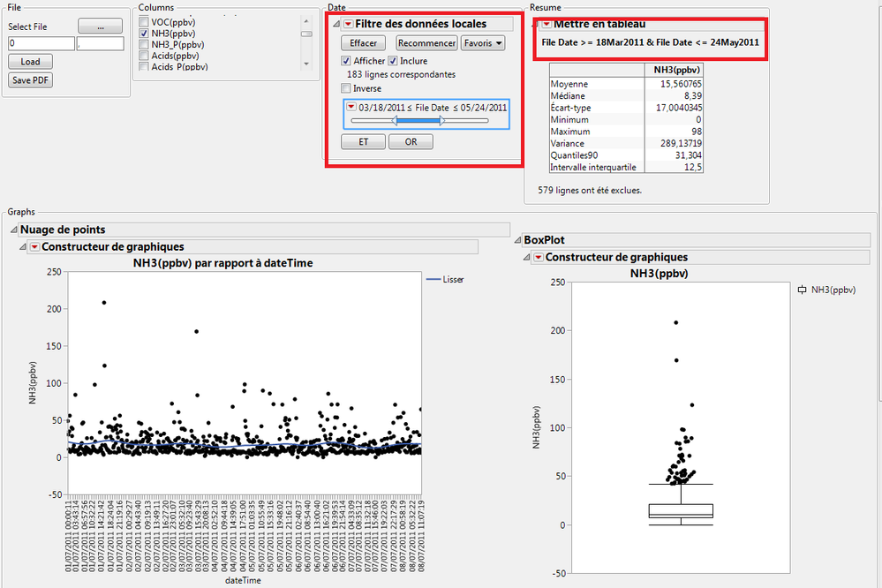Click the Quantiles90 value 31,304
This screenshot has height=588, width=882.
point(689,155)
